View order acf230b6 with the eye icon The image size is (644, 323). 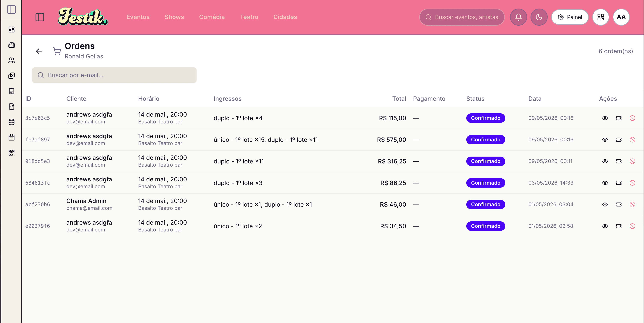click(605, 204)
